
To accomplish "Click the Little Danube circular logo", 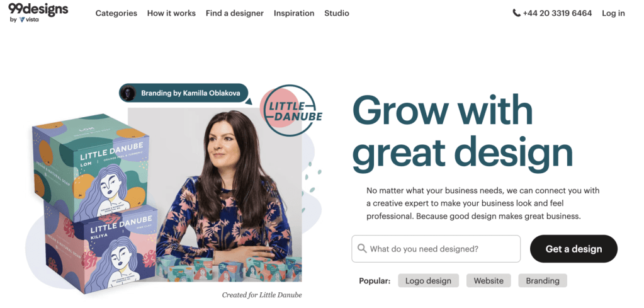I will click(291, 109).
